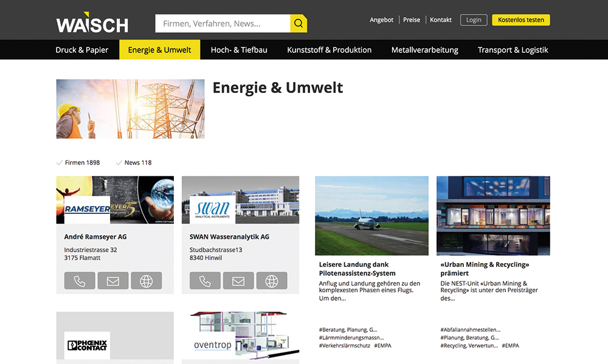Image resolution: width=608 pixels, height=364 pixels.
Task: Click company name André Ramseyer AG
Action: (x=95, y=236)
